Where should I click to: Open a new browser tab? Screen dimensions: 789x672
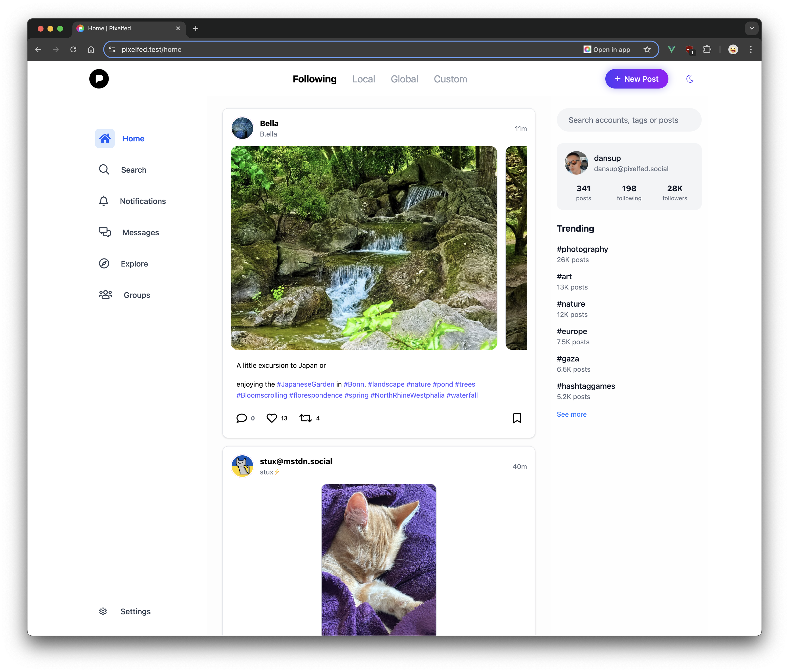click(196, 29)
